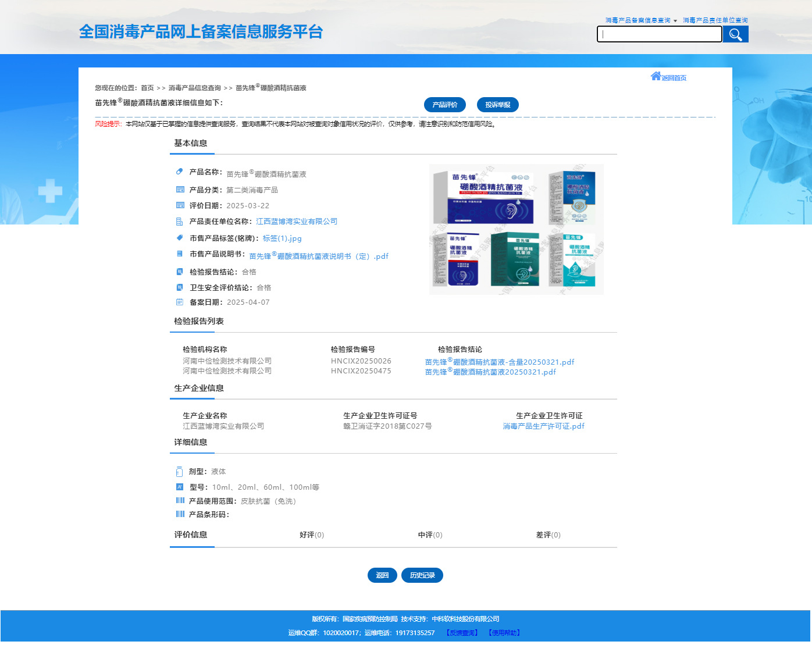Screen dimensions: 812x652
Task: Open the 反馈查询 footer link
Action: [462, 633]
